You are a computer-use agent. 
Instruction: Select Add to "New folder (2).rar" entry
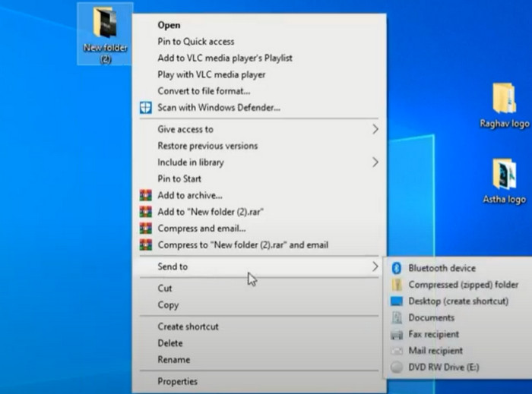[259, 212]
